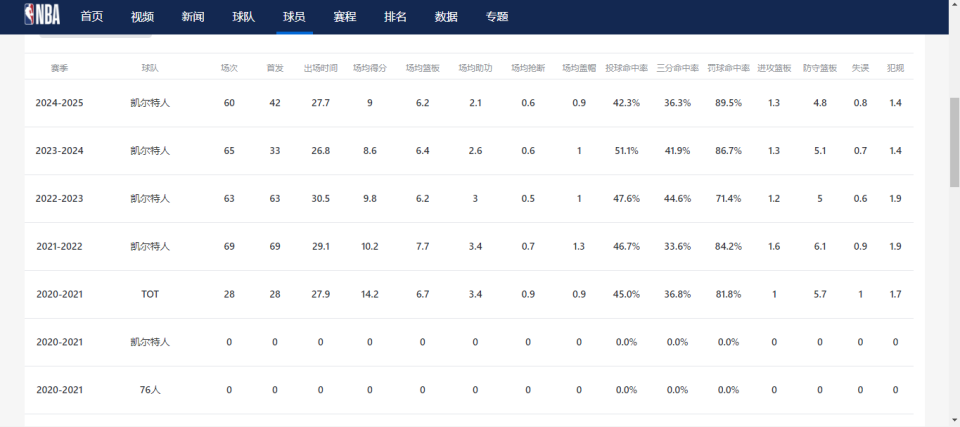Navigate to the 球队 teams page
Image resolution: width=960 pixels, height=427 pixels.
pos(243,17)
